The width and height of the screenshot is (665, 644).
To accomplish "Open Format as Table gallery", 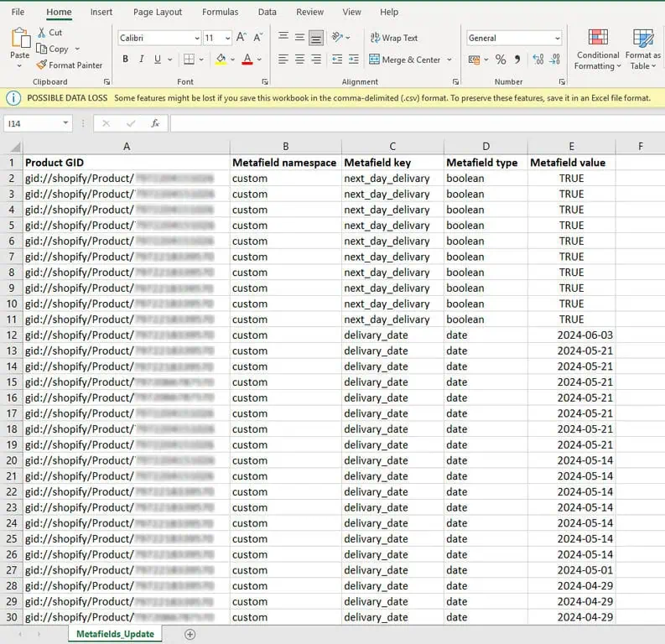I will pos(643,49).
